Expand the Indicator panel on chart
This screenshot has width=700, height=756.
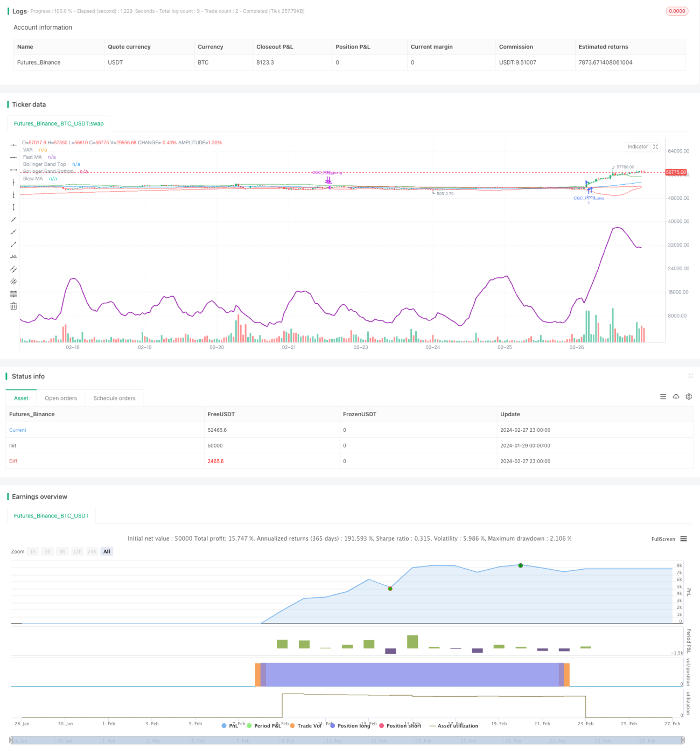pyautogui.click(x=656, y=146)
